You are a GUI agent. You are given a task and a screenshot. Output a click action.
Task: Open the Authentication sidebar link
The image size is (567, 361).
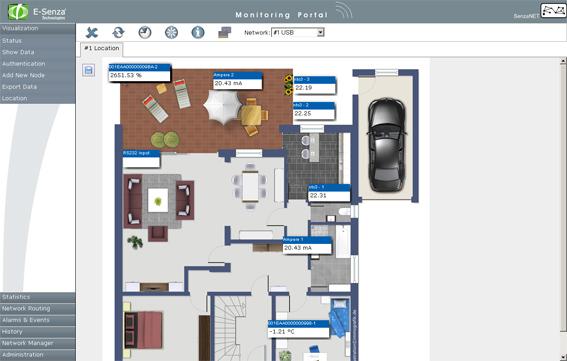[x=24, y=64]
